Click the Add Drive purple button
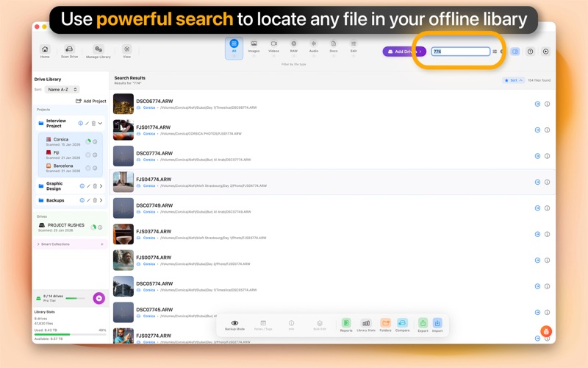 click(x=404, y=52)
